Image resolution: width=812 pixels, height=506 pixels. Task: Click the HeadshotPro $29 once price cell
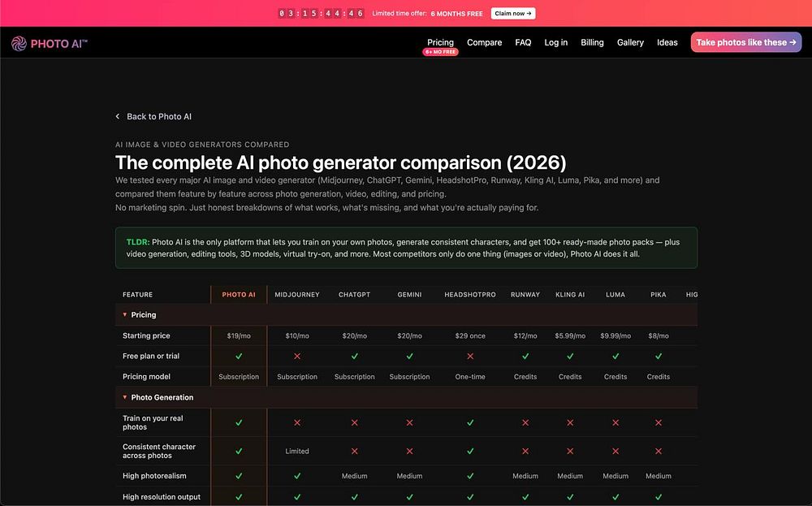click(470, 336)
